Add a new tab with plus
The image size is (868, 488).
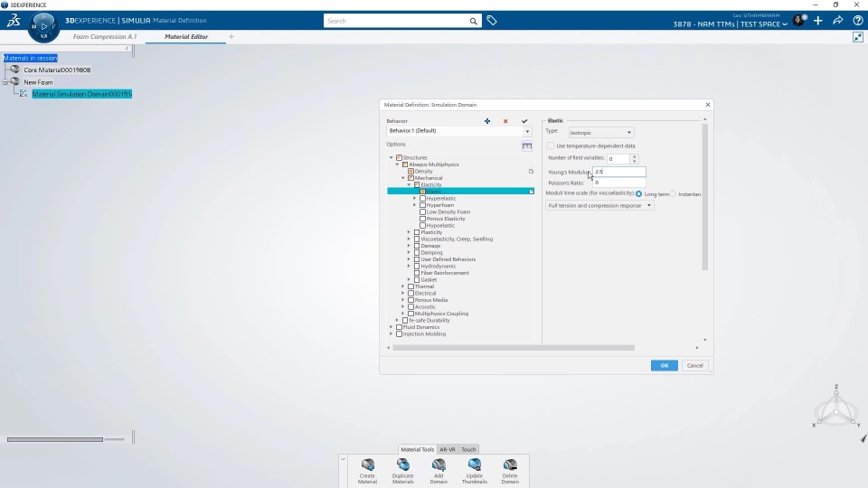pyautogui.click(x=231, y=36)
